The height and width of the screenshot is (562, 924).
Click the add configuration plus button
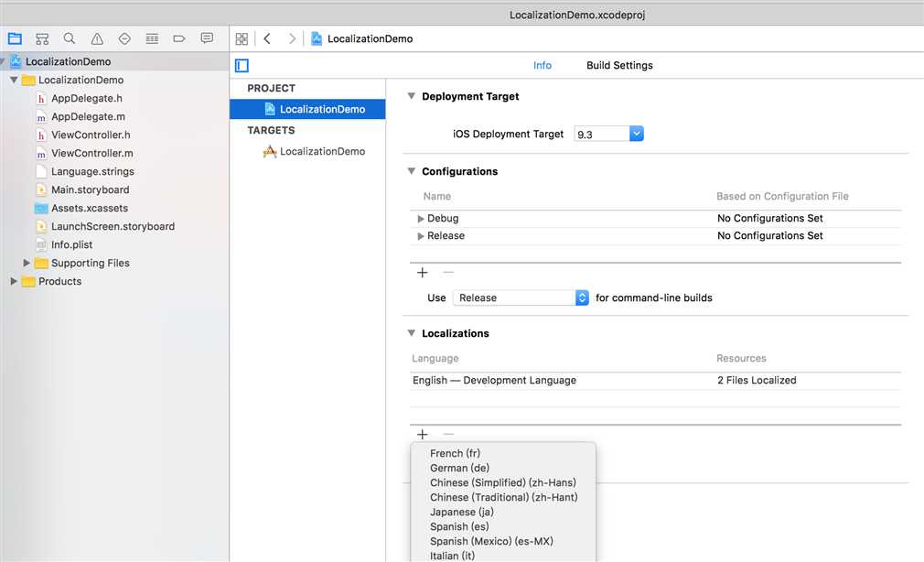pyautogui.click(x=423, y=272)
